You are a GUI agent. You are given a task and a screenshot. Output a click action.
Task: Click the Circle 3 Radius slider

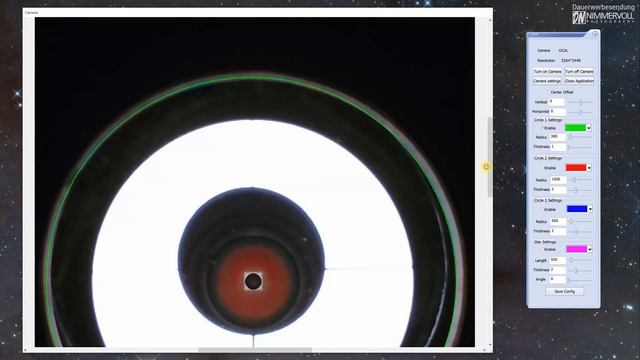[580, 222]
